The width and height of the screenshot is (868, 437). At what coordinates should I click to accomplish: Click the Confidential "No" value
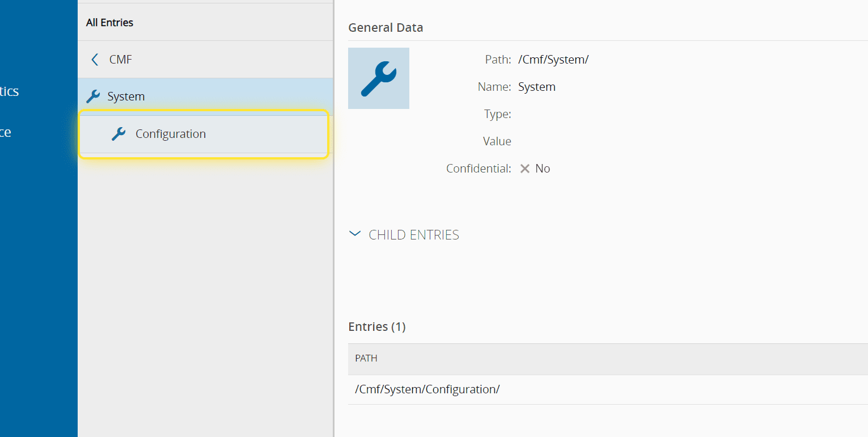click(x=543, y=169)
